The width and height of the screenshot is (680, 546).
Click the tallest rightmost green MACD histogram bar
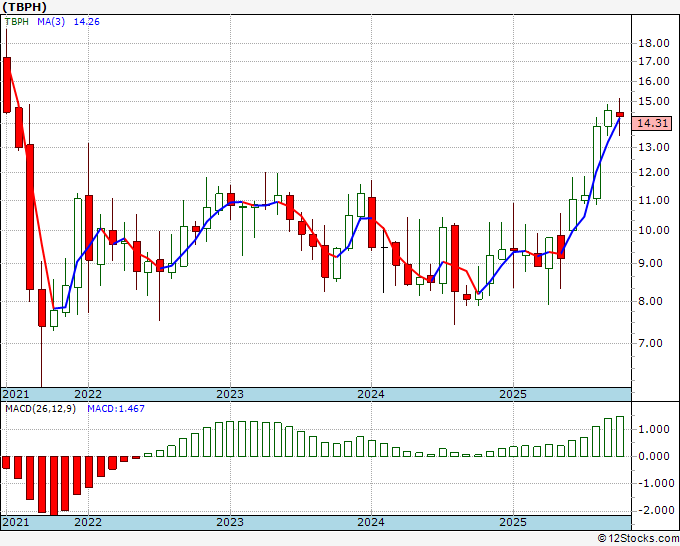tap(620, 437)
